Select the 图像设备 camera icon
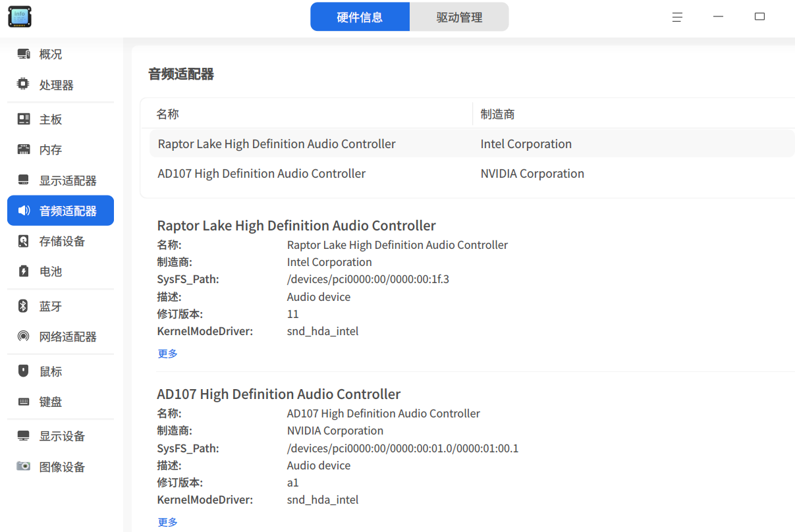 pos(24,466)
